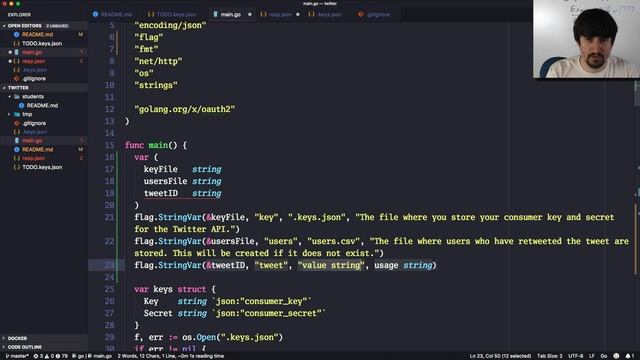Click the master git branch indicator
Viewport: 640px width, 360px height.
(x=17, y=356)
